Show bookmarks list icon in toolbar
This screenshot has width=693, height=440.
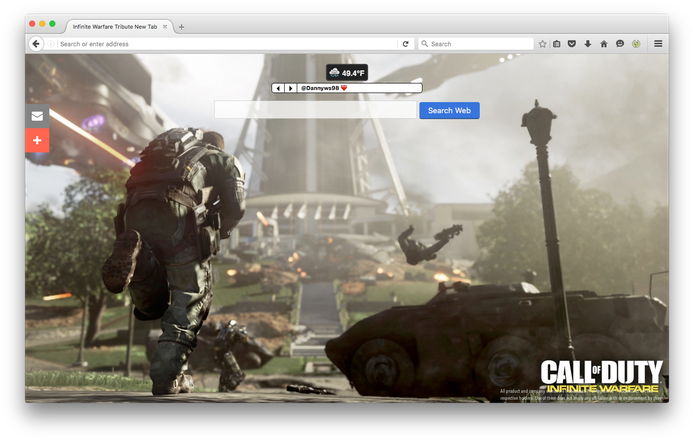coord(557,44)
